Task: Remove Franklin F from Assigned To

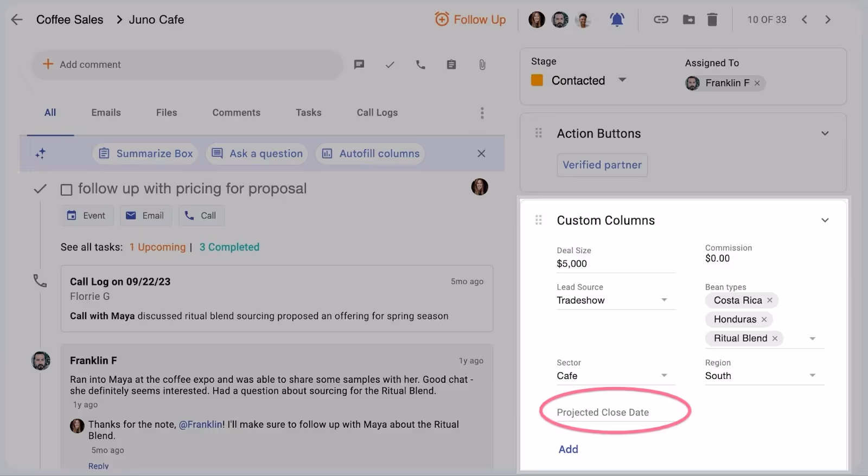Action: [757, 83]
